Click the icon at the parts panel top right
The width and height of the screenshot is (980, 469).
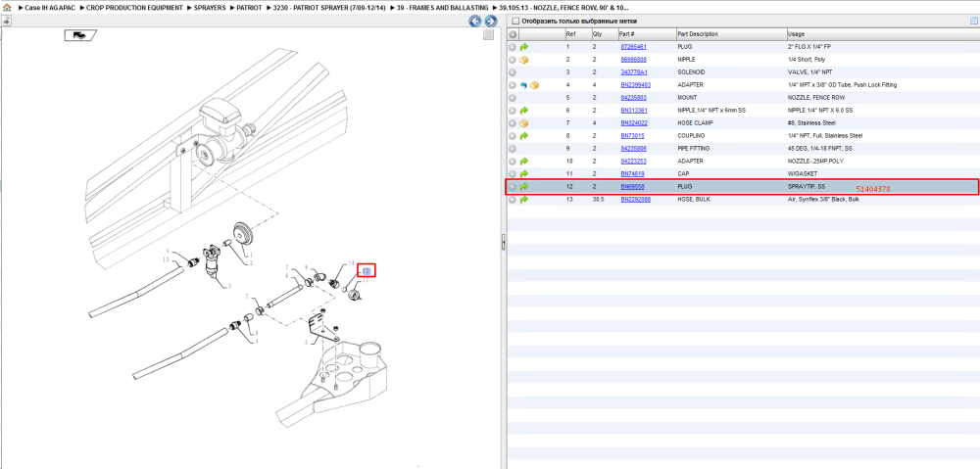972,21
